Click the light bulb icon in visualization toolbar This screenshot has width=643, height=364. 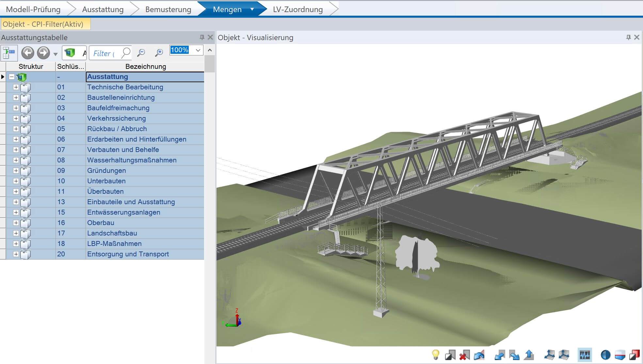pyautogui.click(x=435, y=355)
